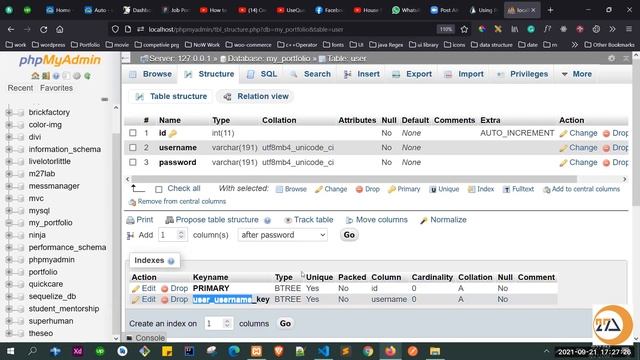The image size is (640, 360).
Task: Open File Explorer from taskbar
Action: tap(435, 351)
